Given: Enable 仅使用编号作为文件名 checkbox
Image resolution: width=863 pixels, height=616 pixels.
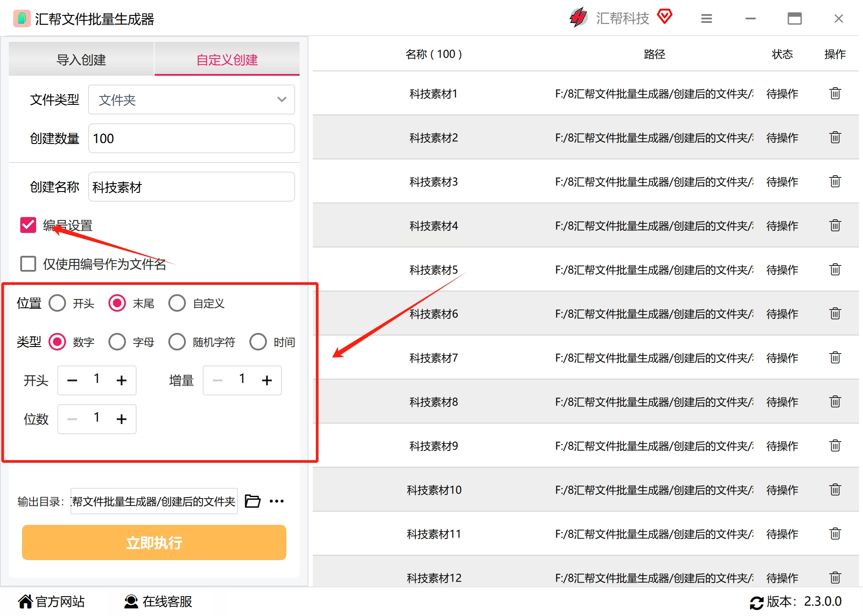Looking at the screenshot, I should point(28,264).
